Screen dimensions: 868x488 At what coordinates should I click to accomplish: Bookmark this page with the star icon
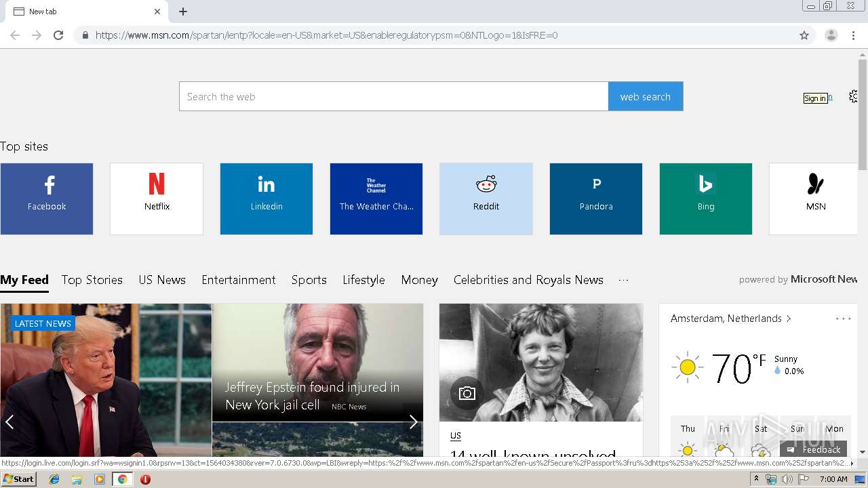pos(804,35)
